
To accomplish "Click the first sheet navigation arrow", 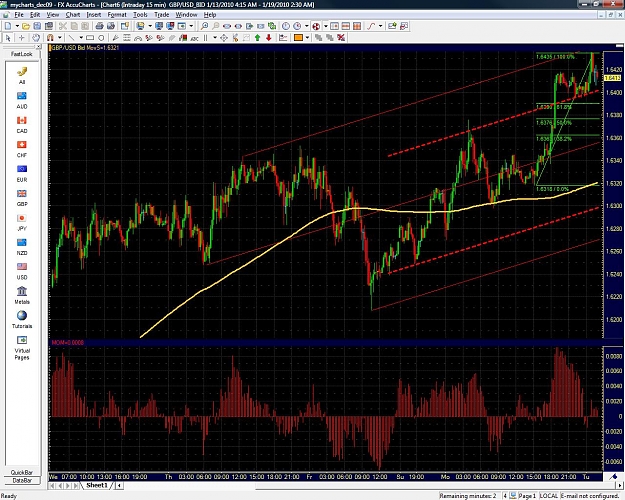I will 52,486.
